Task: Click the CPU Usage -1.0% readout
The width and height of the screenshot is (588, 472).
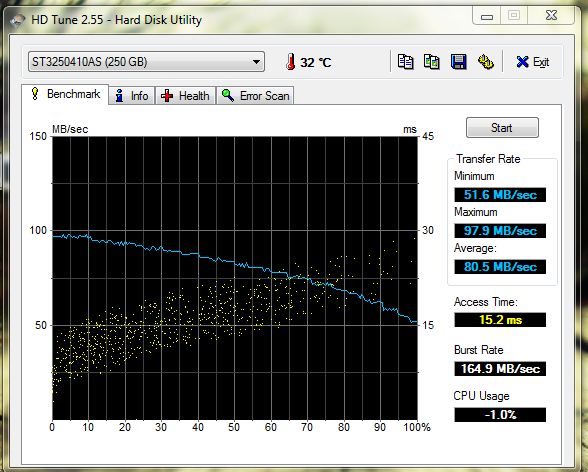Action: (500, 415)
